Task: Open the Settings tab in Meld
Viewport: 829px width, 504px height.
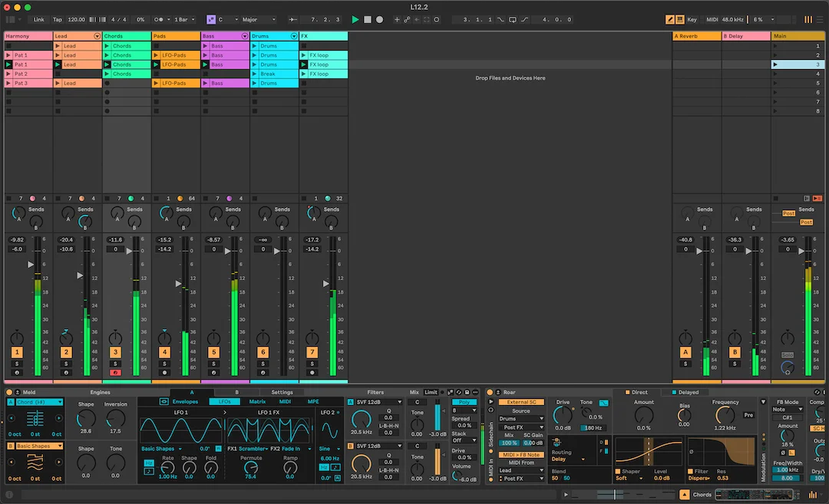Action: pyautogui.click(x=282, y=392)
